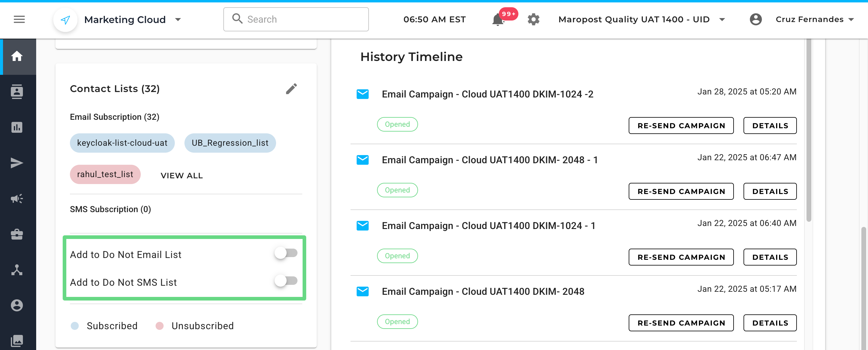The height and width of the screenshot is (350, 868).
Task: Open Contacts icon in sidebar
Action: [x=17, y=92]
